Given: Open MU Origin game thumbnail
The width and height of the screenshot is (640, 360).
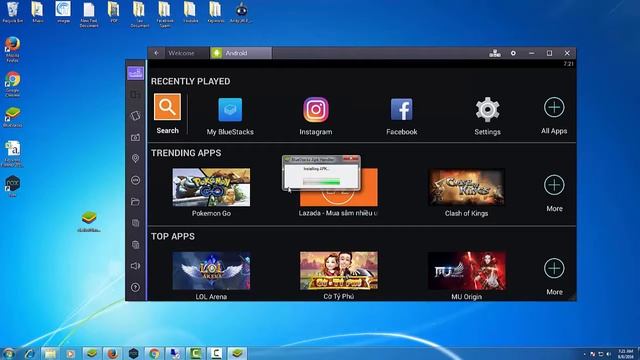Looking at the screenshot, I should click(467, 271).
